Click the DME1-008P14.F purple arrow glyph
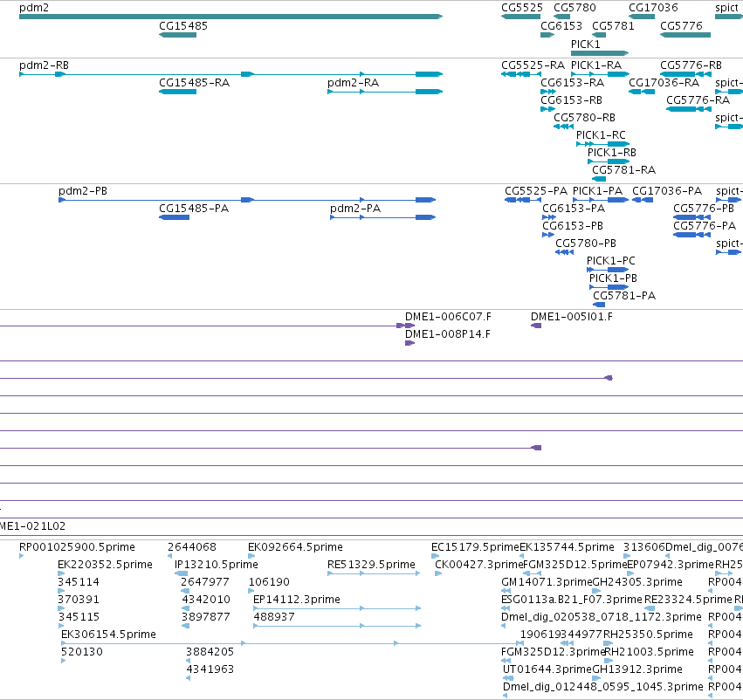 (409, 343)
